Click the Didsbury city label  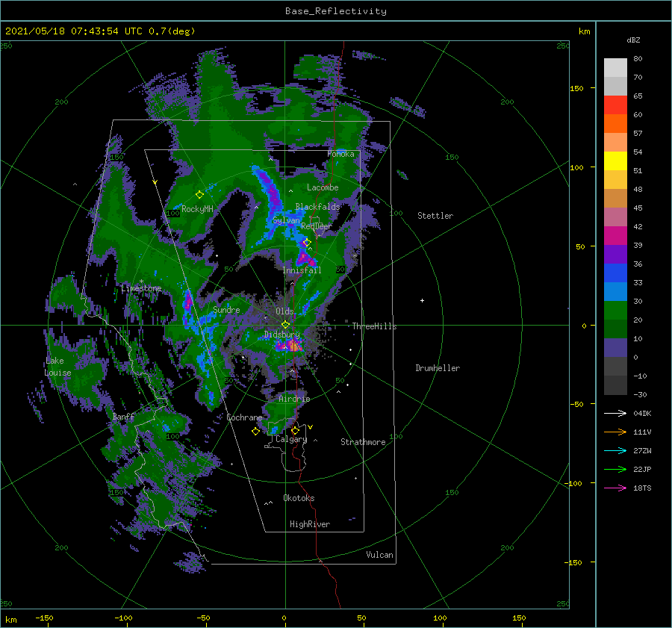point(281,335)
